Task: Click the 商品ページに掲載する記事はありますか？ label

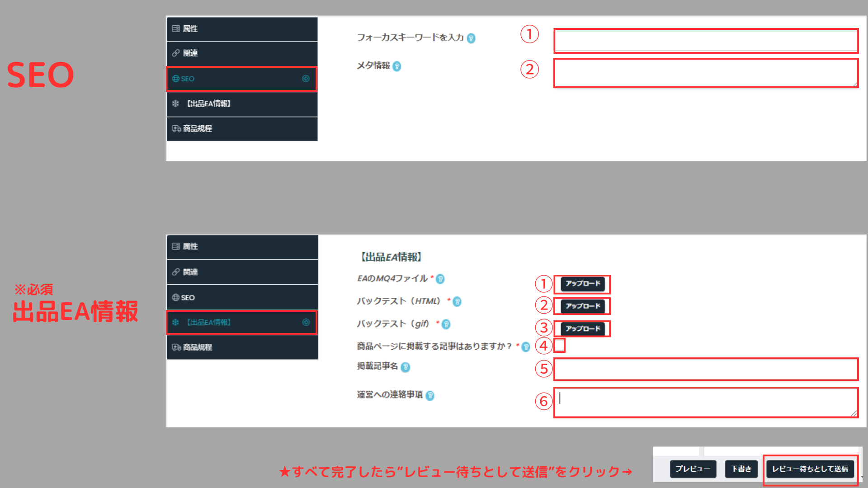Action: tap(434, 346)
